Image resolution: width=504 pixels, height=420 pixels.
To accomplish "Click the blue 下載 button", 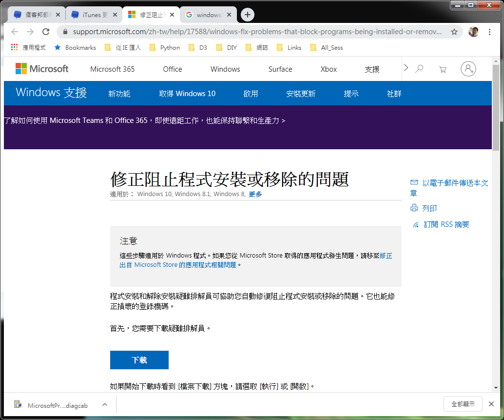I will [x=139, y=360].
